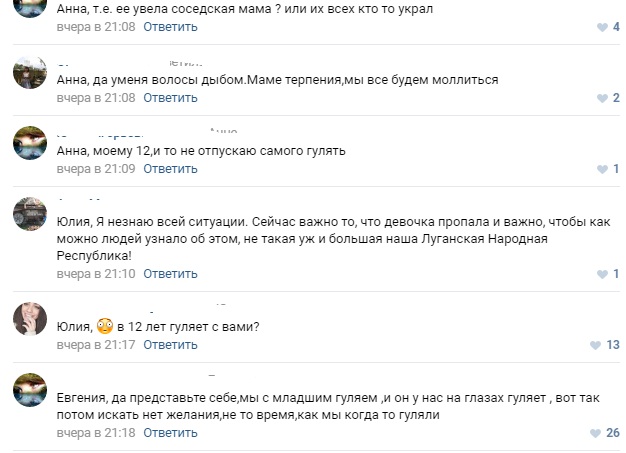Click the timestamp вчера в 21:10
The height and width of the screenshot is (453, 626).
(x=96, y=274)
